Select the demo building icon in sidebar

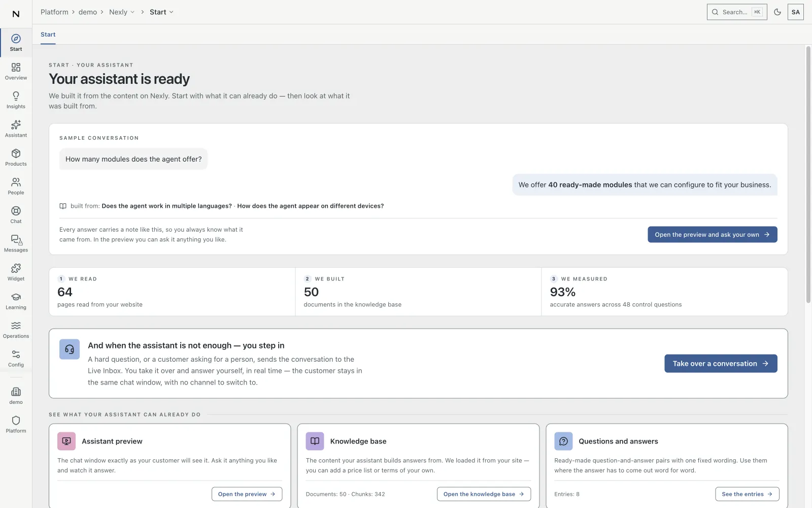tap(16, 396)
